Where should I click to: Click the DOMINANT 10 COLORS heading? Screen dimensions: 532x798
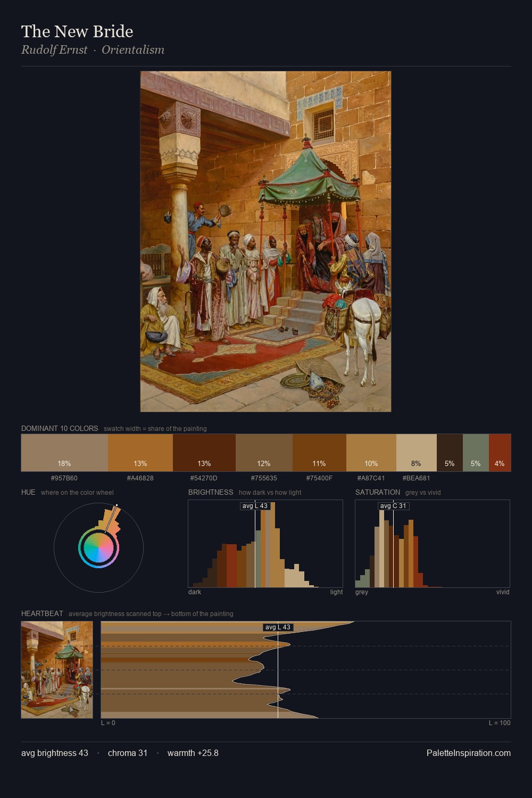(60, 428)
